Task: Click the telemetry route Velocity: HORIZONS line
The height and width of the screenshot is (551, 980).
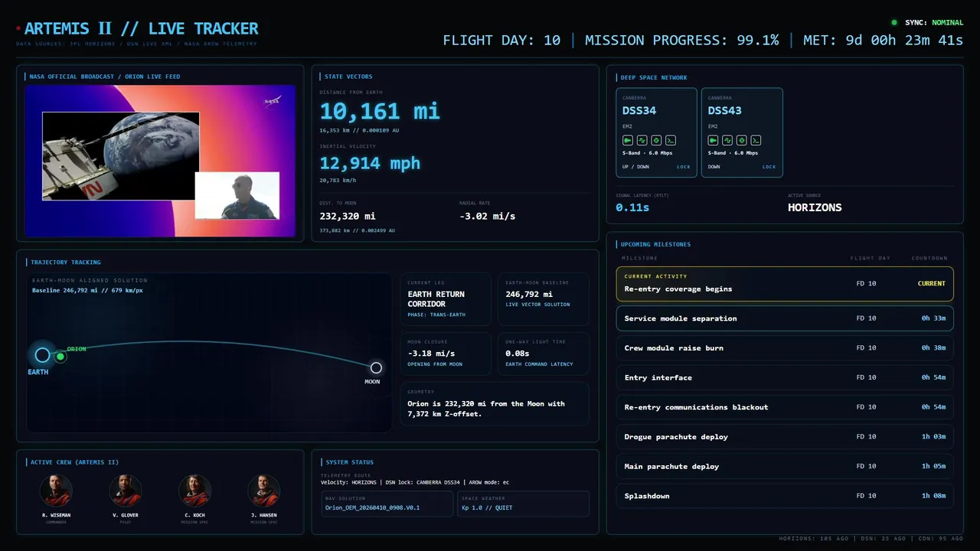Action: pyautogui.click(x=414, y=482)
